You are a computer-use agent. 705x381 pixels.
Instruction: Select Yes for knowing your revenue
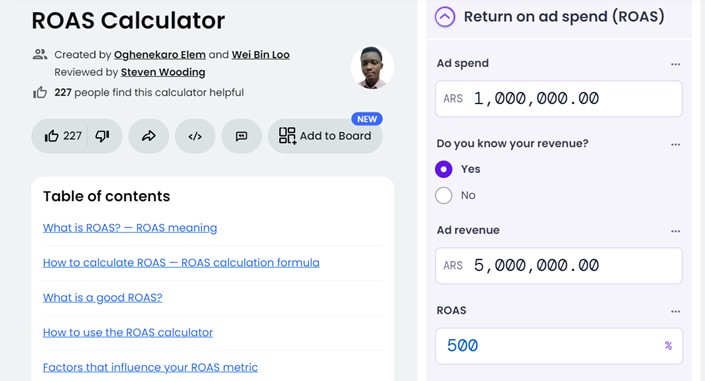[x=444, y=169]
